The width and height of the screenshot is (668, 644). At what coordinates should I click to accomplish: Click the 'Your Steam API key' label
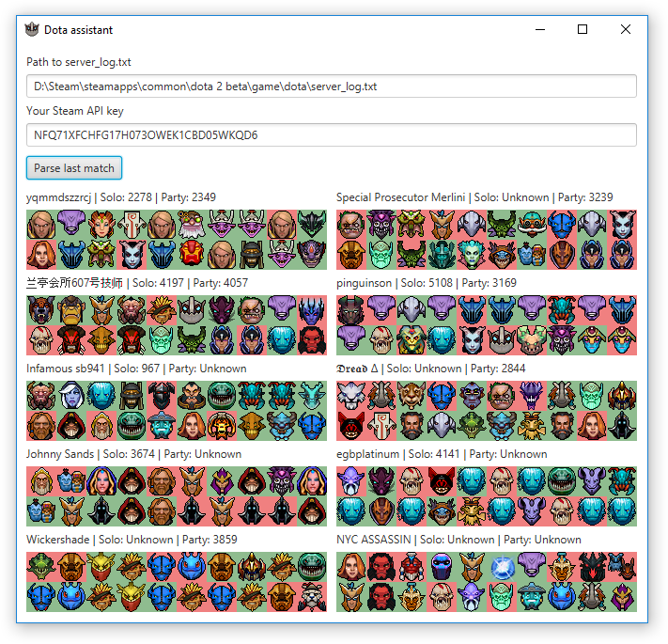[x=75, y=111]
